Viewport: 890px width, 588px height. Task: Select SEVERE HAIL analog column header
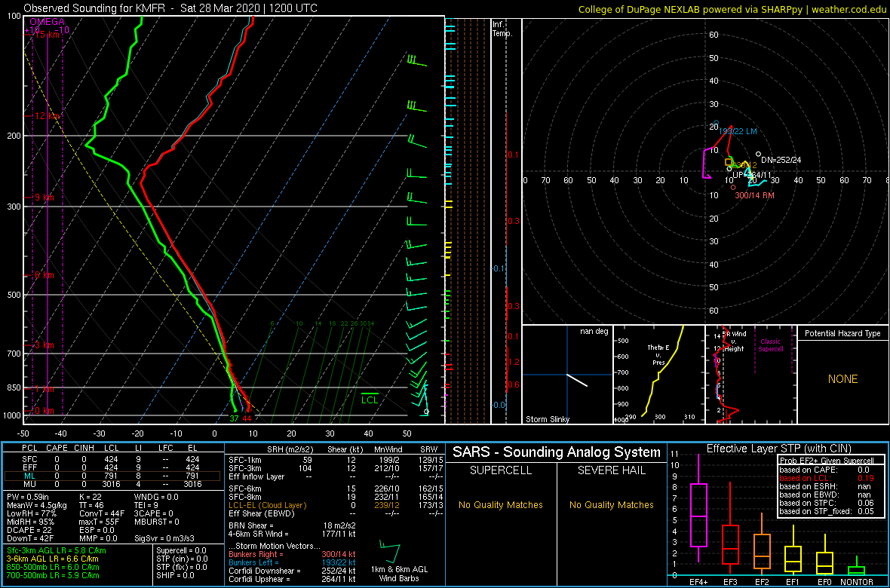(612, 472)
